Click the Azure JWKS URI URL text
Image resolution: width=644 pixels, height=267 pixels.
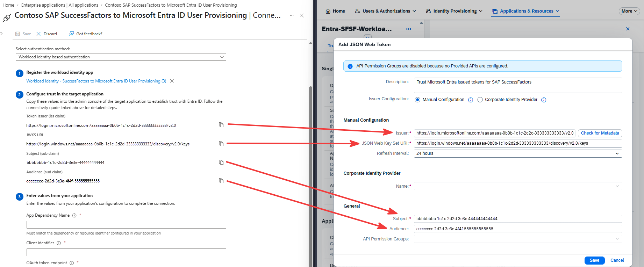pyautogui.click(x=108, y=144)
